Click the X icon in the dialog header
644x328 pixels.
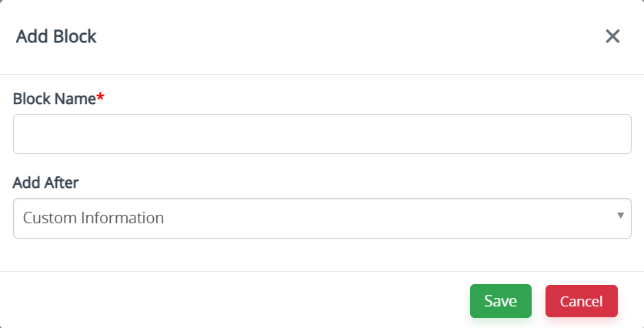point(612,36)
